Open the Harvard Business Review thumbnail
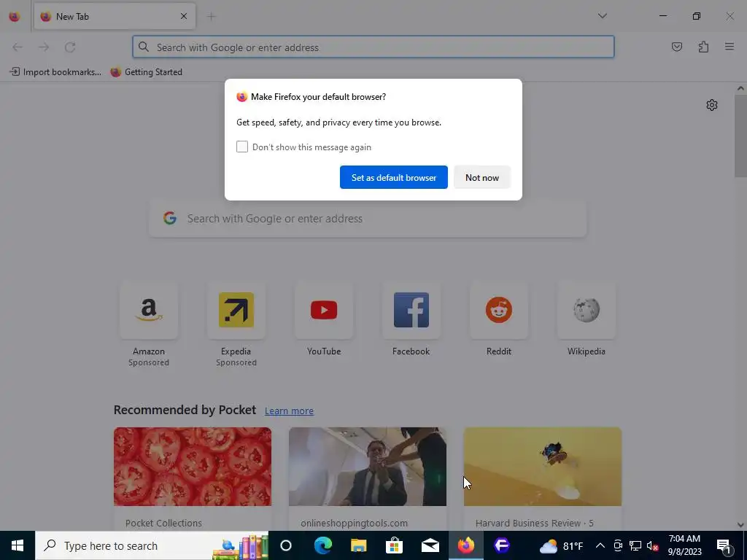This screenshot has width=747, height=560. coord(543,467)
